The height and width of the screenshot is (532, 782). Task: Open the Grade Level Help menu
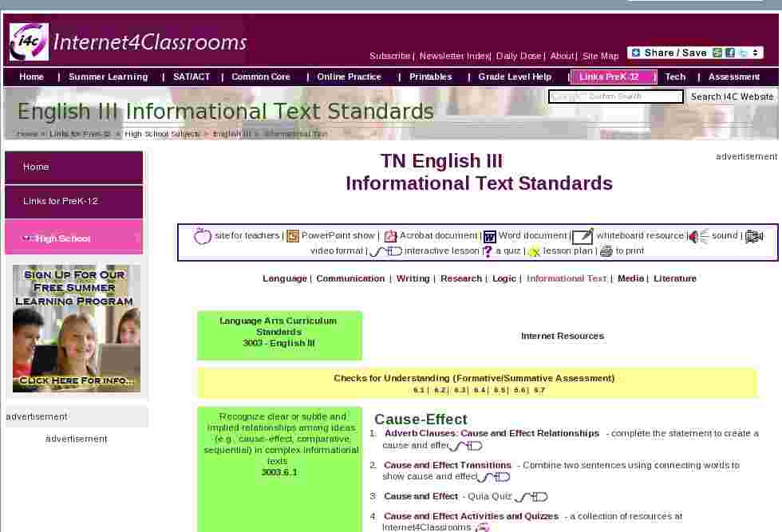point(515,77)
